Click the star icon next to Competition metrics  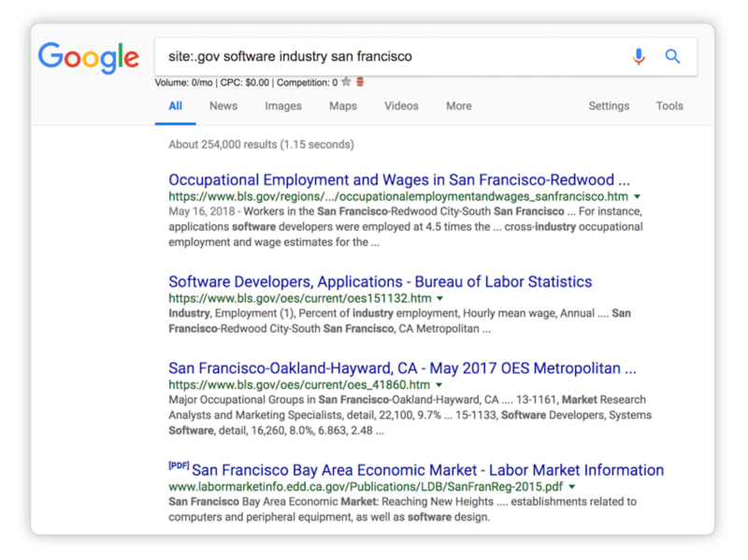coord(346,82)
